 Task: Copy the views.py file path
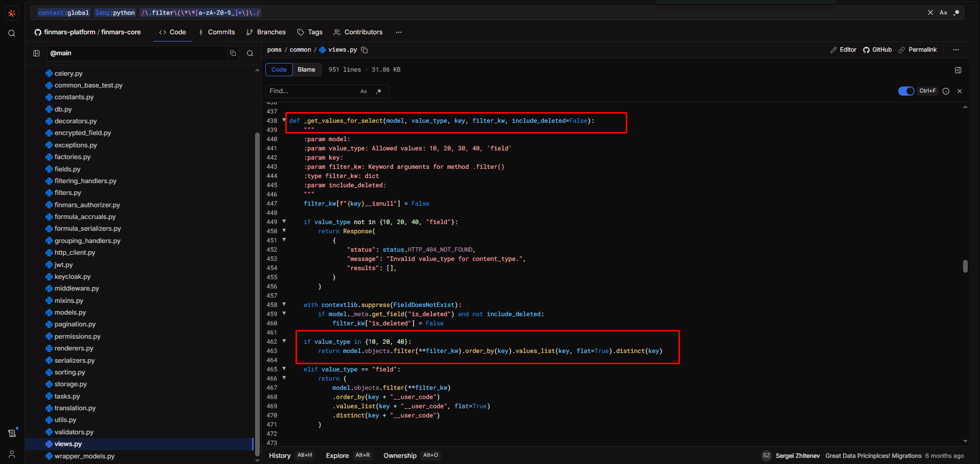pos(364,50)
